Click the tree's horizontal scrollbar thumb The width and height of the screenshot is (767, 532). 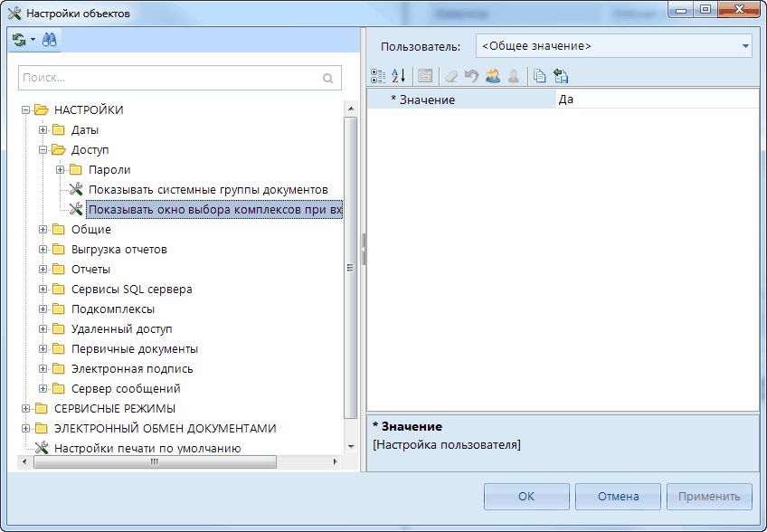click(x=154, y=461)
